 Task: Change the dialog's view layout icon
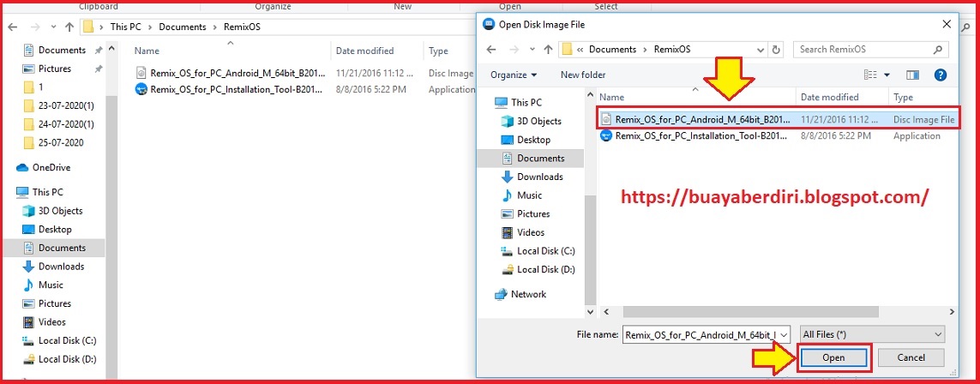(x=870, y=75)
